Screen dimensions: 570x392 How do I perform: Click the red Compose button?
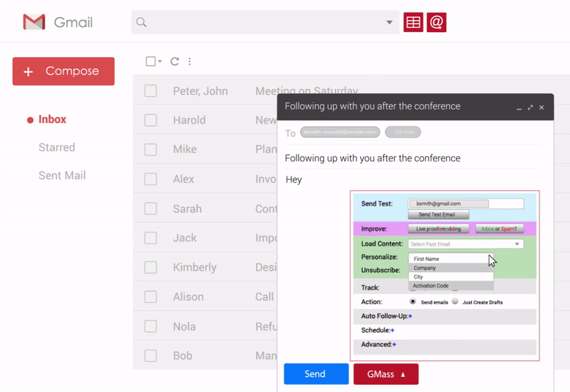(64, 71)
